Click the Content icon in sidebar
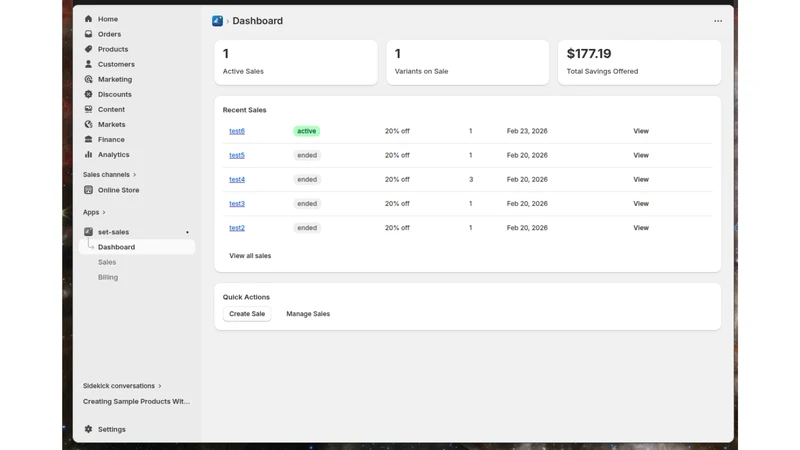The width and height of the screenshot is (800, 450). tap(88, 109)
